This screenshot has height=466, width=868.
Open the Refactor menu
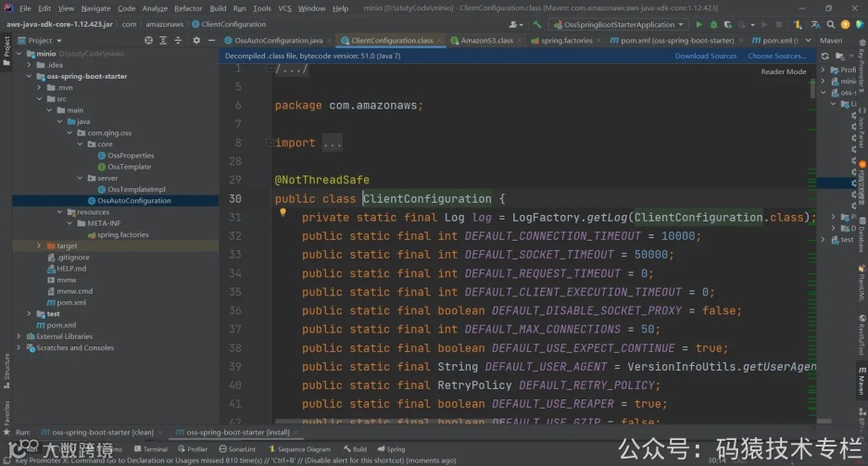188,8
